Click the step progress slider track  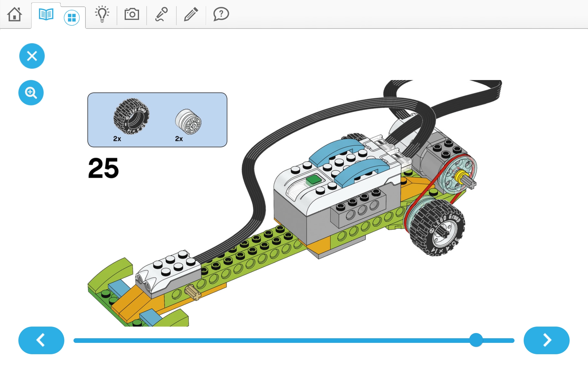[x=294, y=340]
